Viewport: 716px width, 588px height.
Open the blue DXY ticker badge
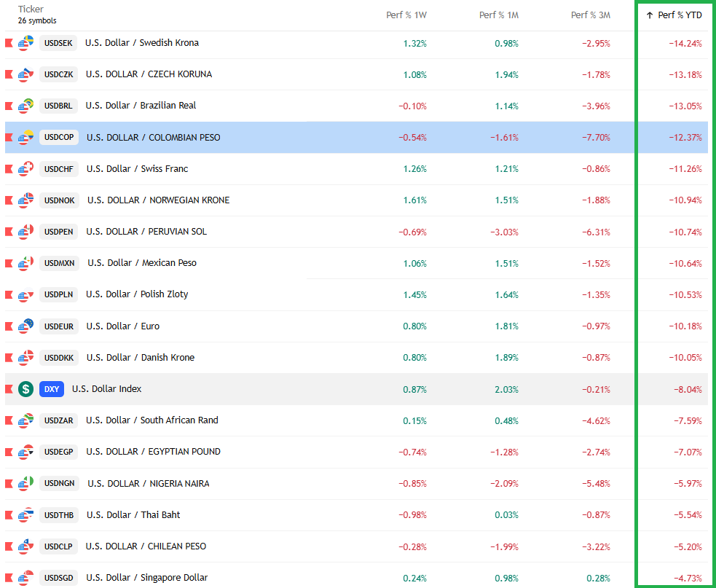tap(52, 389)
